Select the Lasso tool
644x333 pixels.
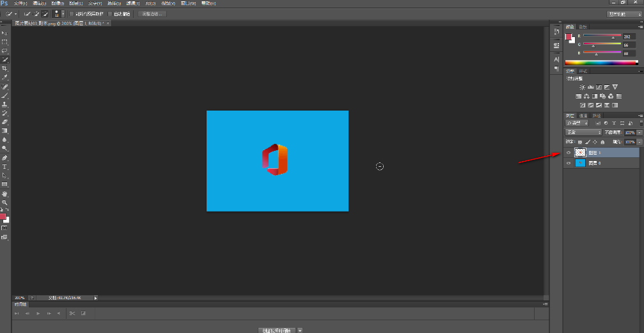4,50
